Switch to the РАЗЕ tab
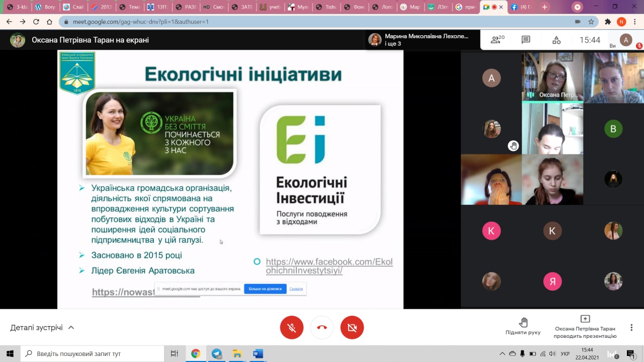The height and width of the screenshot is (362, 644). click(187, 7)
